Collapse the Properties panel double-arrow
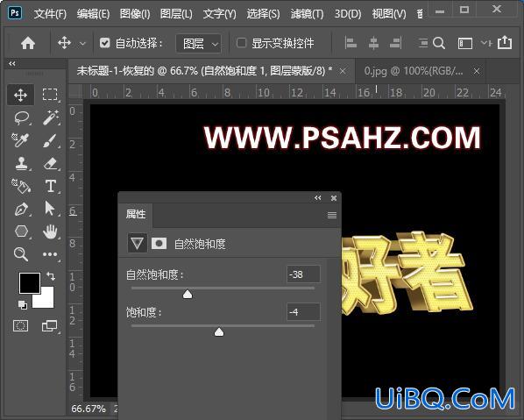 click(318, 198)
